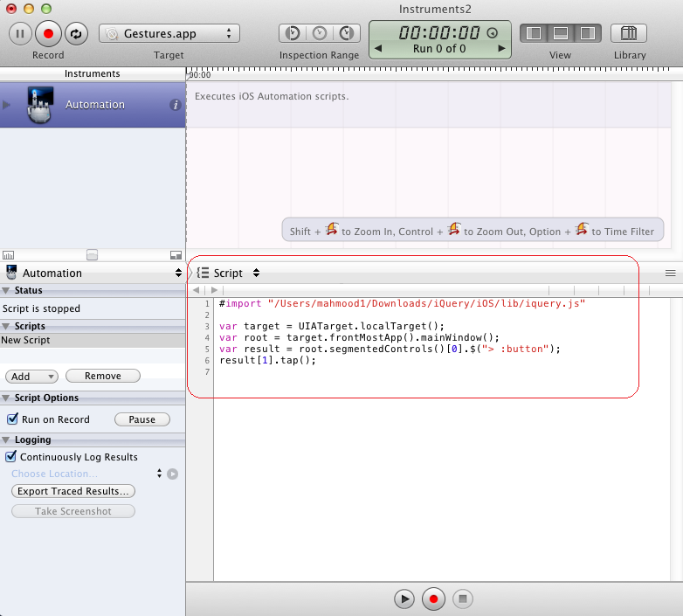Toggle the bottom View pane button
683x616 pixels.
[x=561, y=33]
